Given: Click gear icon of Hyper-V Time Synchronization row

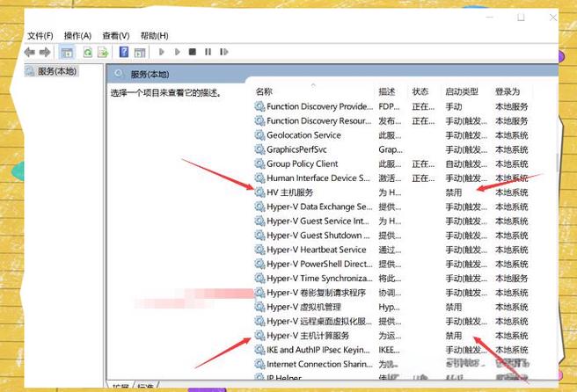Looking at the screenshot, I should tap(259, 279).
